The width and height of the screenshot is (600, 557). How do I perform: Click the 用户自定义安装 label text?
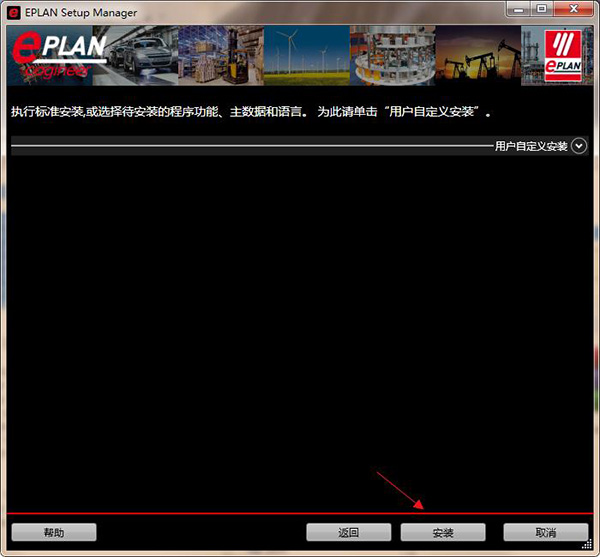click(531, 146)
